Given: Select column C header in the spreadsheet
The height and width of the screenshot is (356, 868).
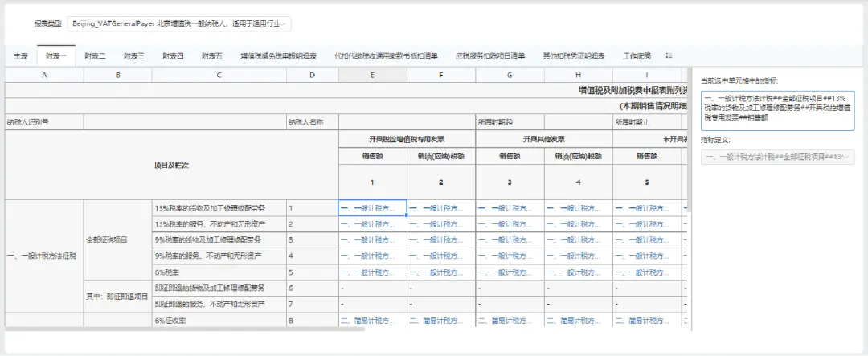Looking at the screenshot, I should click(x=219, y=75).
